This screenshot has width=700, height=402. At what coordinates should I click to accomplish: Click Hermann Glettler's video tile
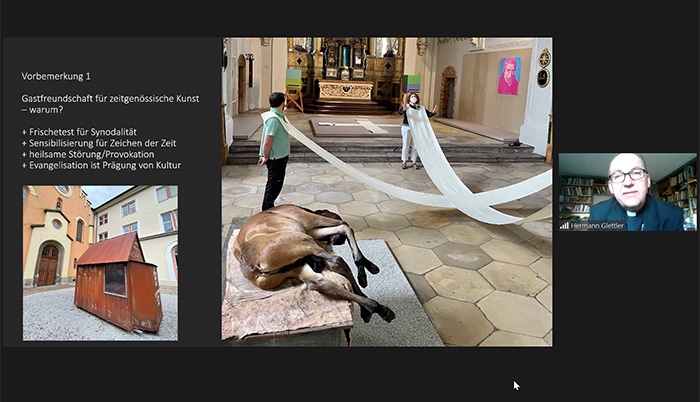pos(627,192)
